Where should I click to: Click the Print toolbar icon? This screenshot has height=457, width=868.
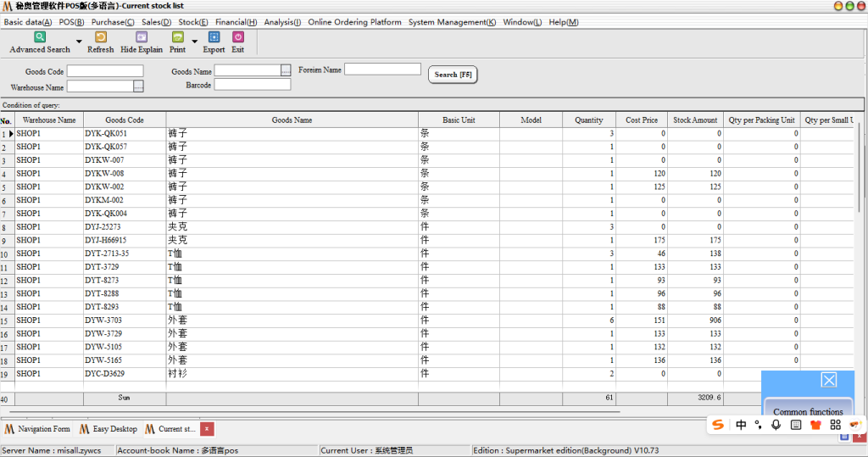[x=177, y=37]
